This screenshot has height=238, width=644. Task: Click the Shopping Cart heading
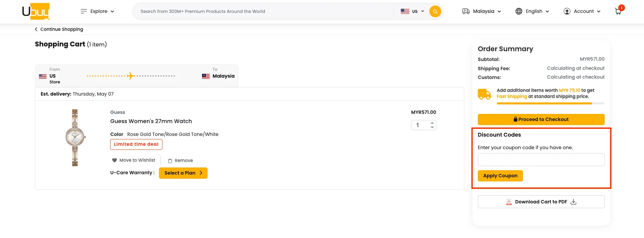point(60,44)
